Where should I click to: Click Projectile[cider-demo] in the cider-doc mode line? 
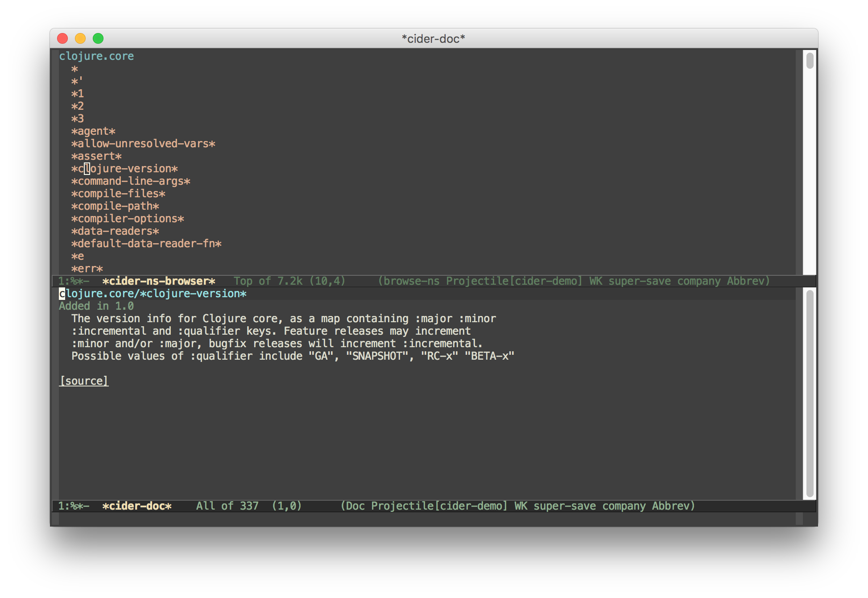[x=439, y=506]
